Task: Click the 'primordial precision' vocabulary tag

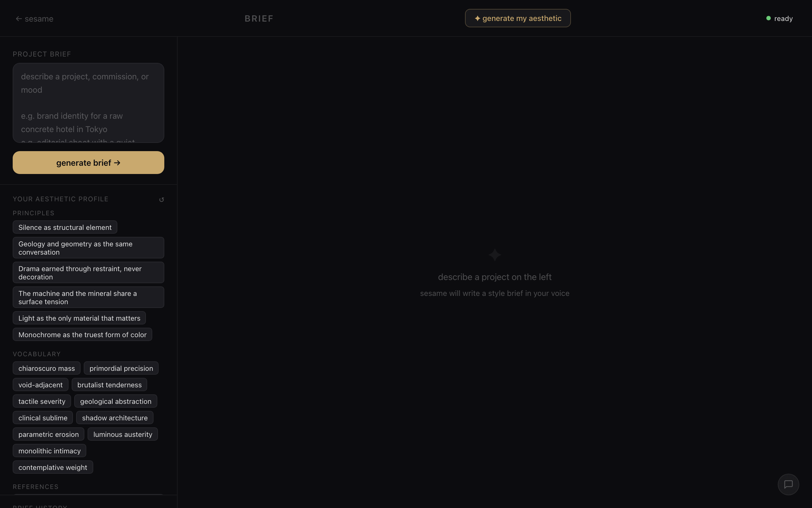Action: [x=121, y=368]
